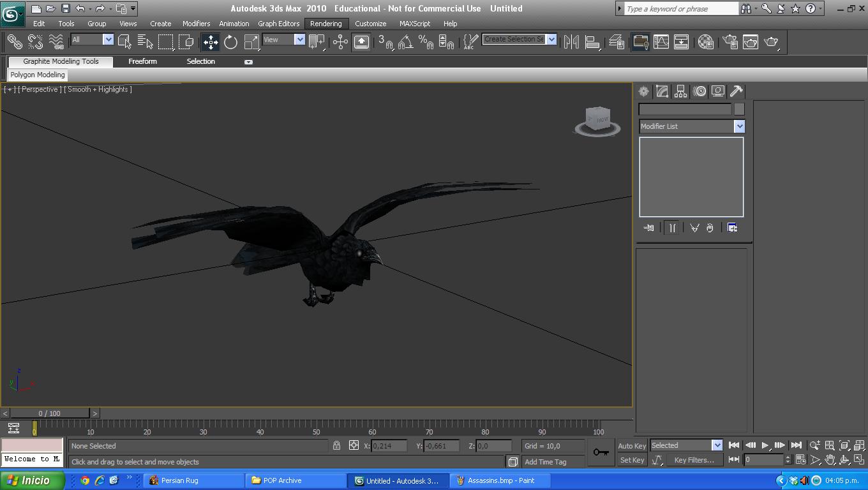Open the MAXScript menu
868x490 pixels.
(415, 24)
